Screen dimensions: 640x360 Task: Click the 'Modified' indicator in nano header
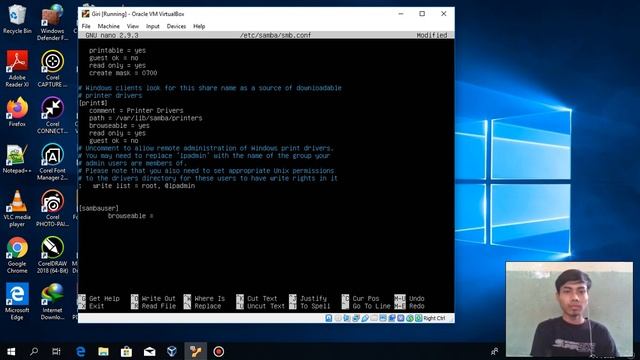tap(432, 36)
